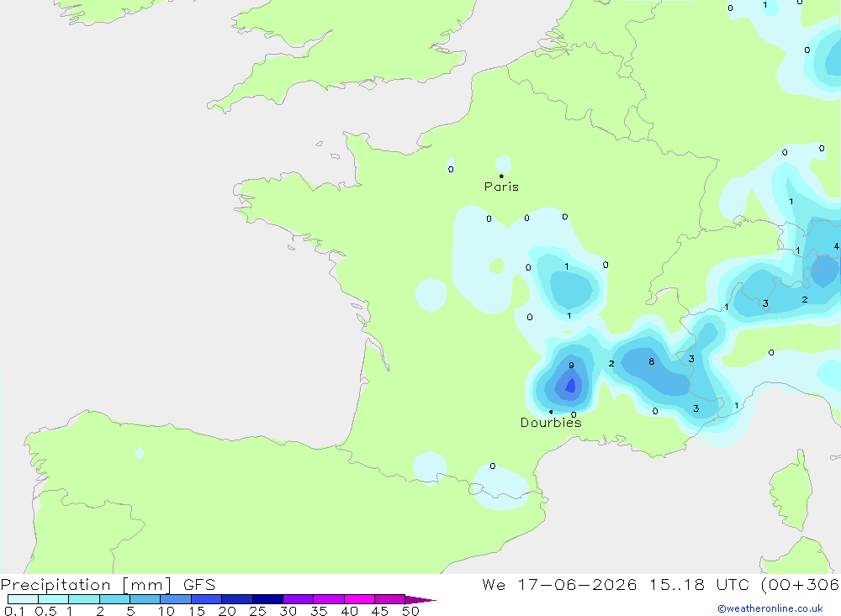841x616 pixels.
Task: Pick the 45–50 mm legend swatch
Action: click(390, 599)
